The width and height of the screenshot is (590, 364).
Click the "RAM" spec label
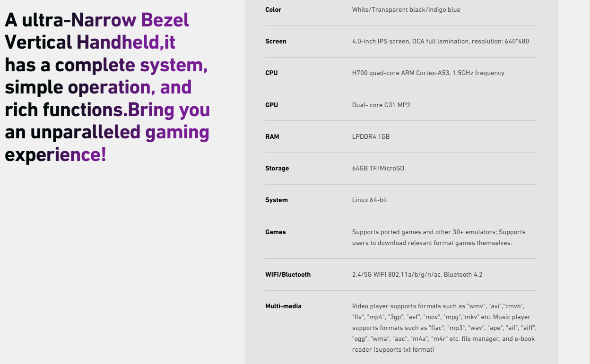pyautogui.click(x=272, y=136)
